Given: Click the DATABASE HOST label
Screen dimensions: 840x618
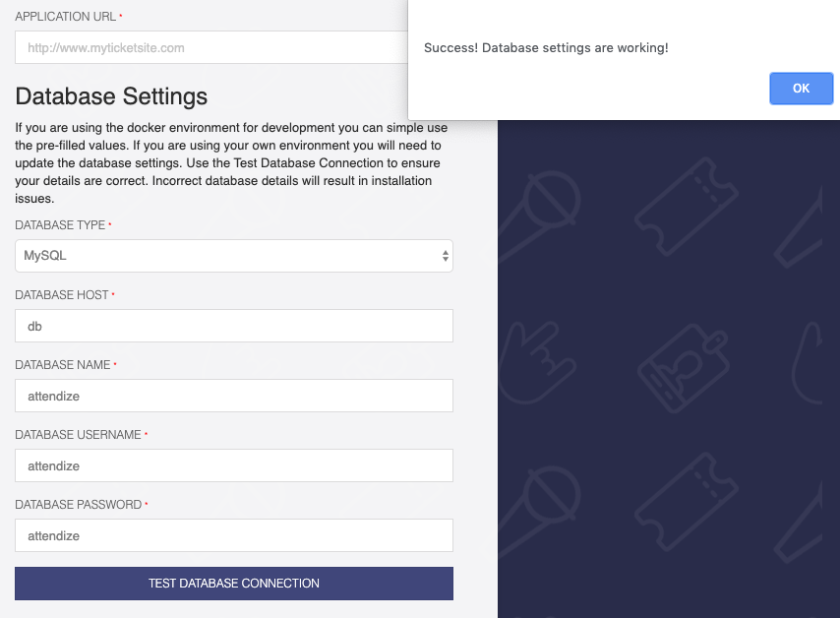Looking at the screenshot, I should (x=62, y=295).
